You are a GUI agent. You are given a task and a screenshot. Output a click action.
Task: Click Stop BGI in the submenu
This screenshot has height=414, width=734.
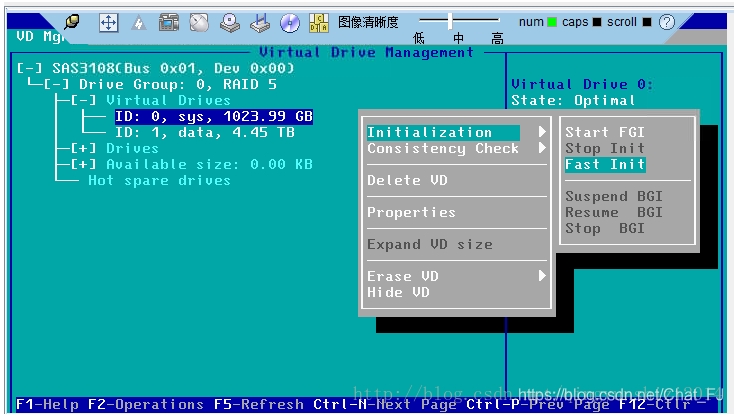605,229
